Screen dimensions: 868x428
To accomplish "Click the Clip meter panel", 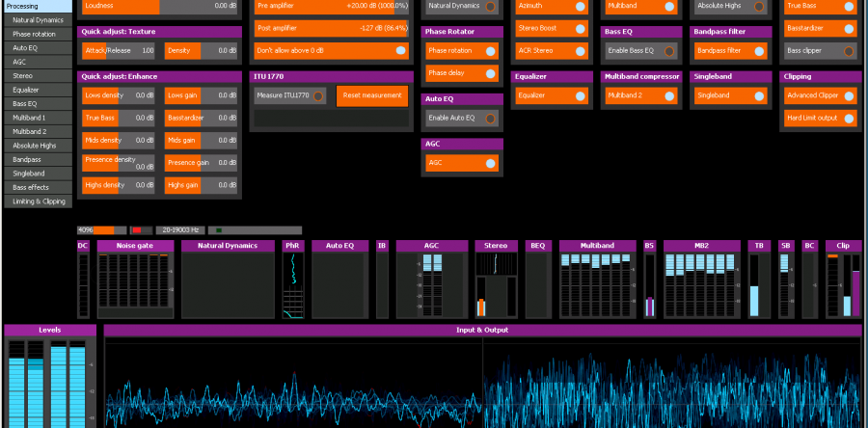I will [844, 280].
